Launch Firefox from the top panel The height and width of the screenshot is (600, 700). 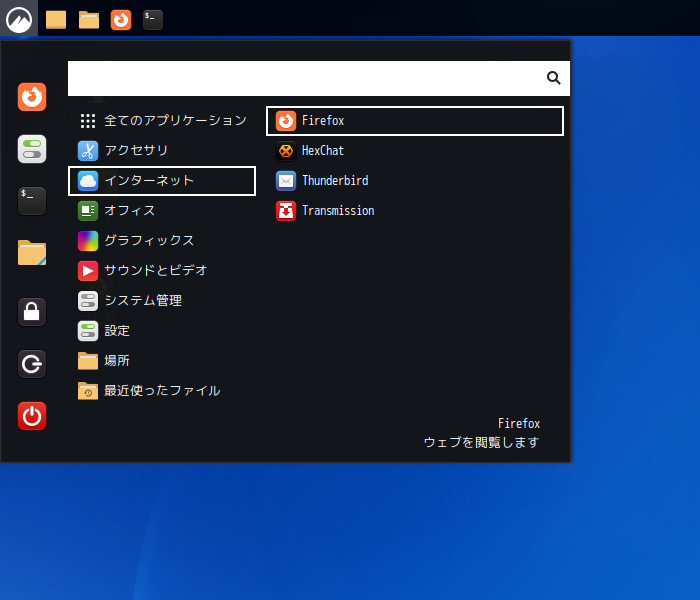[x=121, y=20]
